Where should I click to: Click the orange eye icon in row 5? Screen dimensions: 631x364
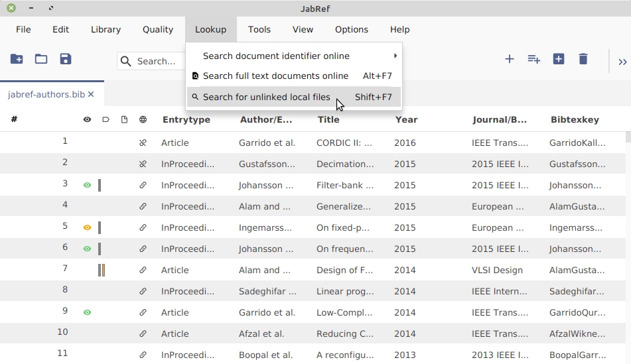click(87, 228)
